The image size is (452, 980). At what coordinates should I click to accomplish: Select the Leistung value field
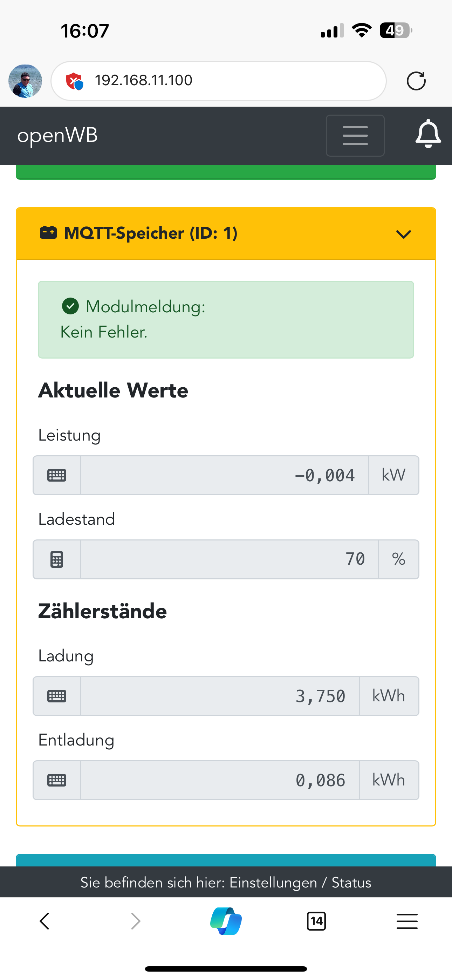click(225, 475)
